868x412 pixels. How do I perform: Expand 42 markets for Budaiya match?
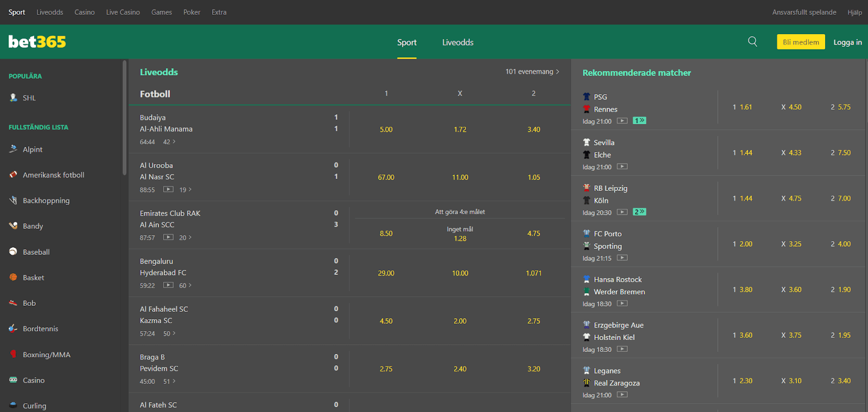169,142
